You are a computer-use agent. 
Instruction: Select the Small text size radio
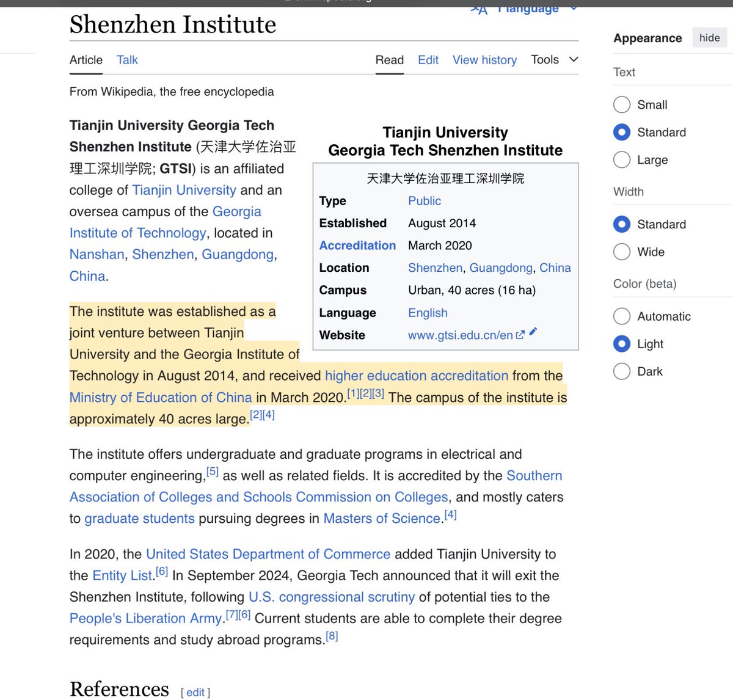coord(621,104)
